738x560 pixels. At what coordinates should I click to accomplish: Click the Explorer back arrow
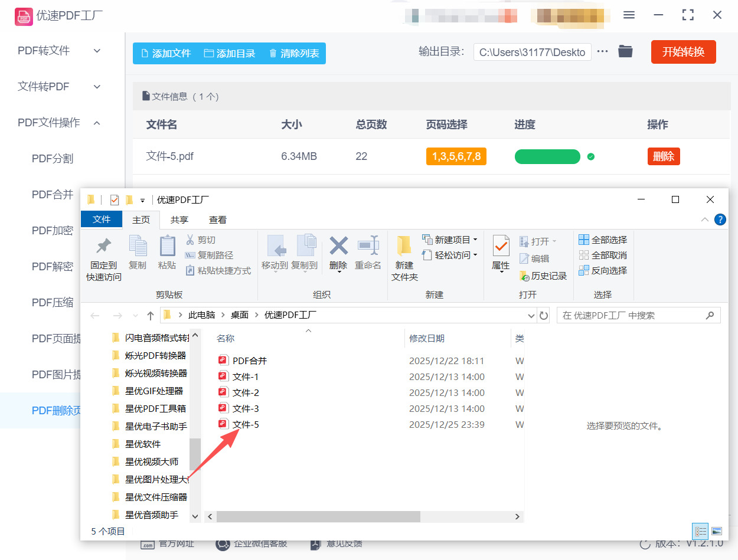[96, 316]
